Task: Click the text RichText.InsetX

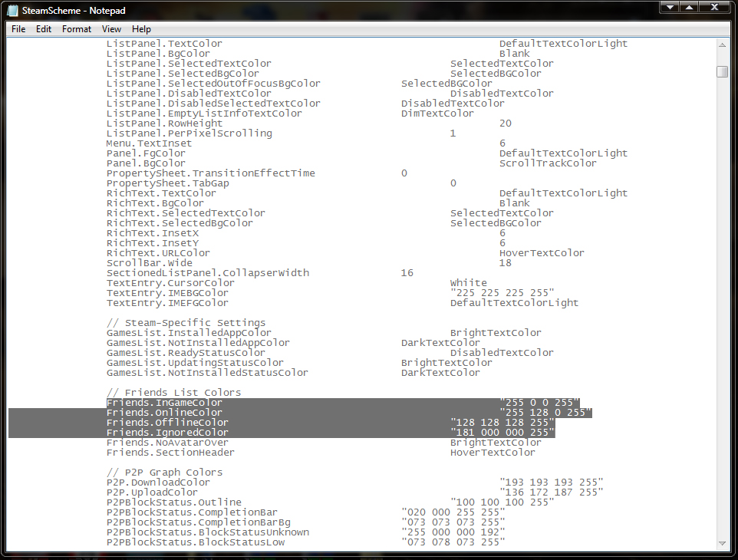Action: [153, 233]
